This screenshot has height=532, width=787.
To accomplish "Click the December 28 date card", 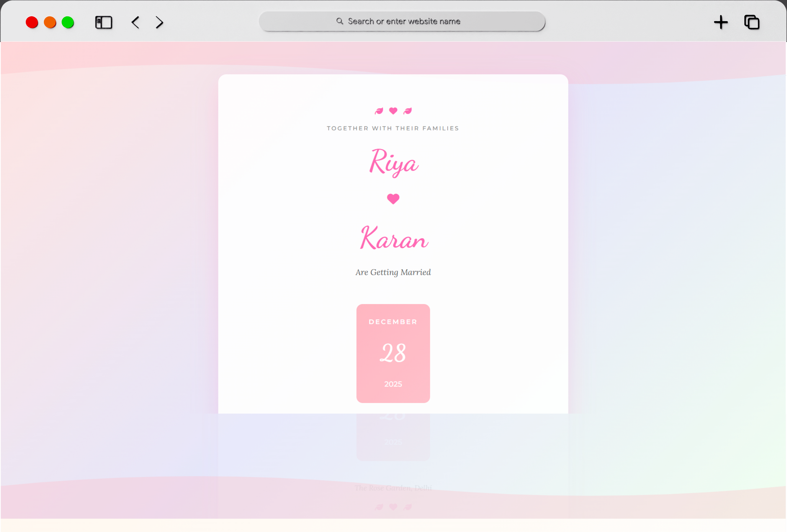I will click(x=393, y=353).
